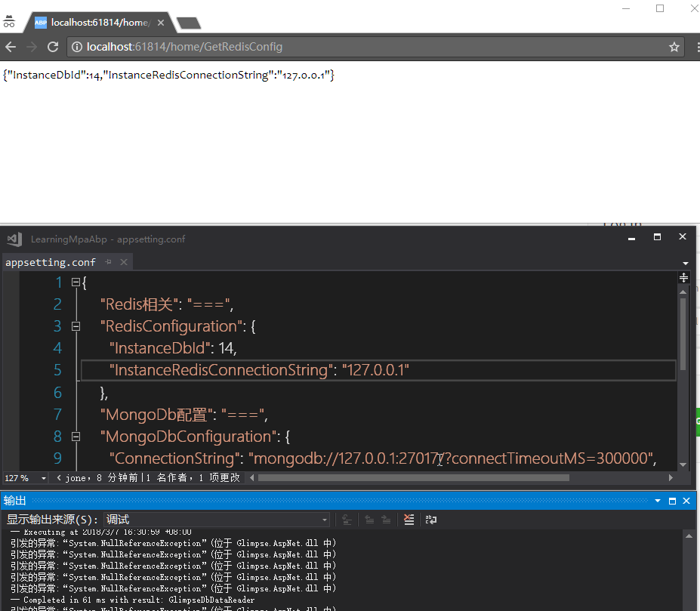Collapse the RedisConfiguration block
700x611 pixels.
[76, 326]
